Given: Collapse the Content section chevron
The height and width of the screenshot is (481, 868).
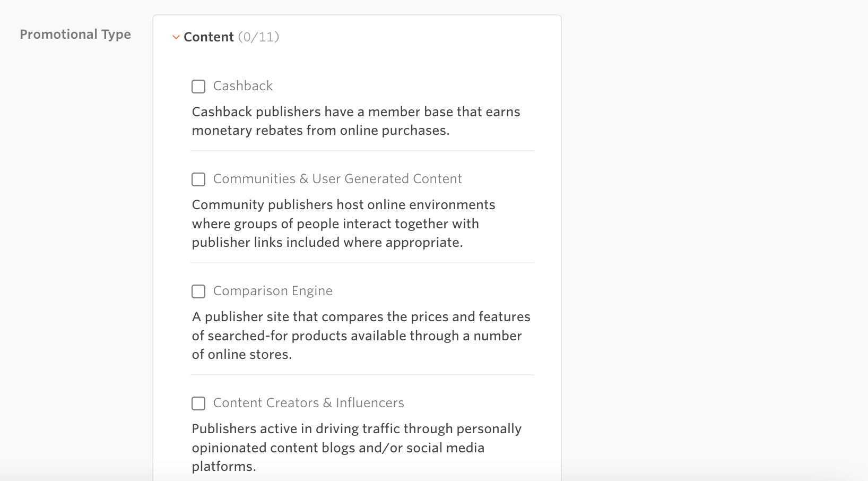Looking at the screenshot, I should [x=176, y=37].
